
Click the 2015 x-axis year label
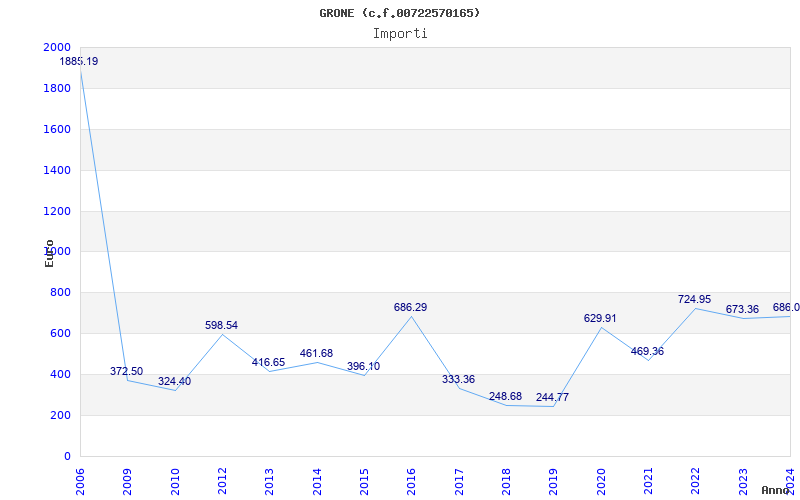pos(364,483)
